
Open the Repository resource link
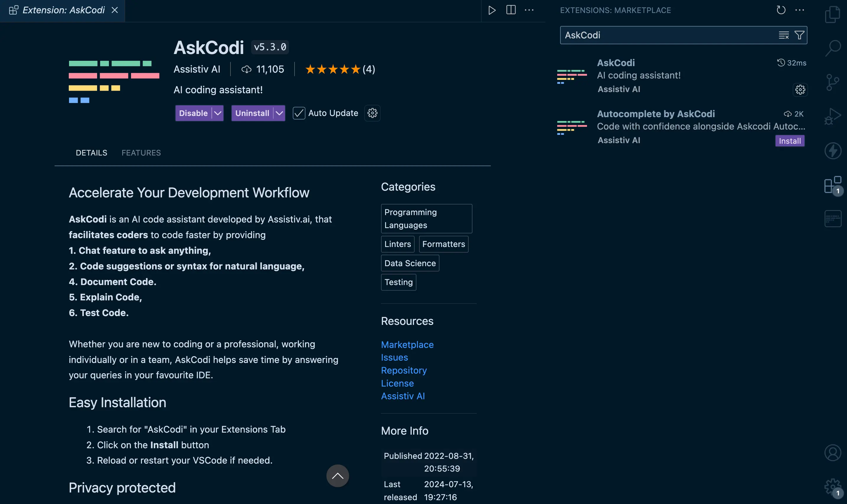click(x=403, y=370)
